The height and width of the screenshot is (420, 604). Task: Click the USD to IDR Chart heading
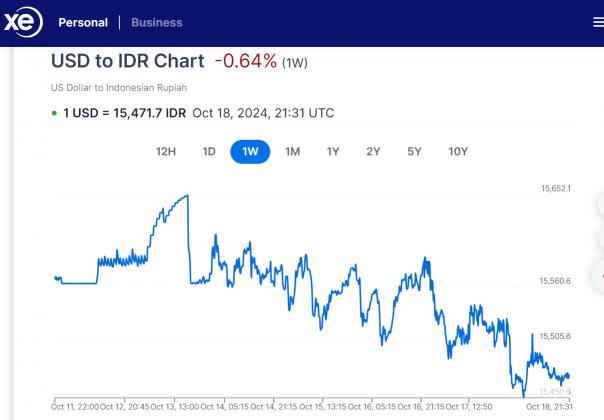pos(128,61)
